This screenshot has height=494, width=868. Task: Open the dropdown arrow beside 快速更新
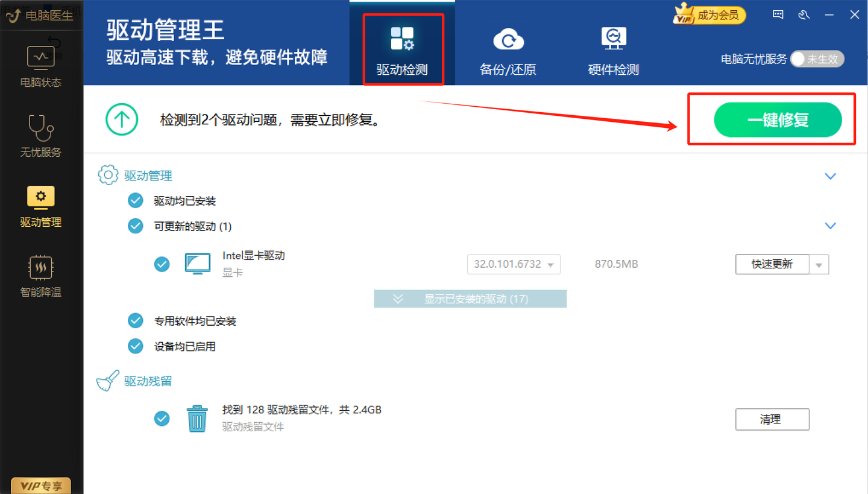point(819,264)
